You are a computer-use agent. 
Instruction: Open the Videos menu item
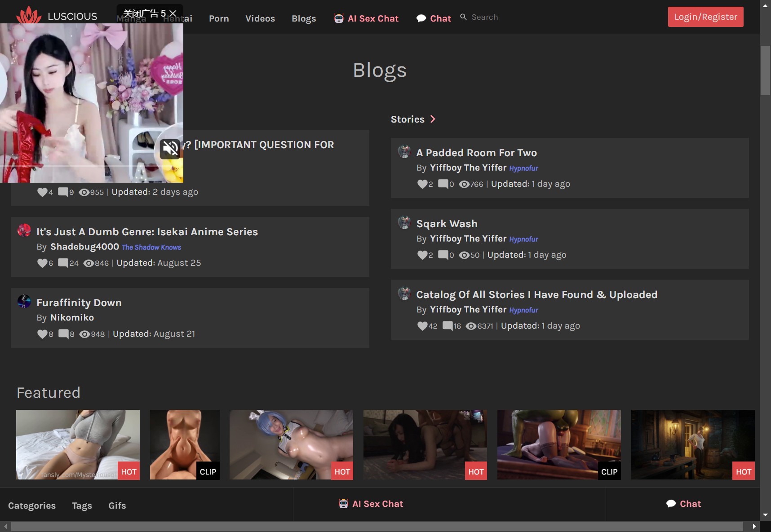click(260, 18)
